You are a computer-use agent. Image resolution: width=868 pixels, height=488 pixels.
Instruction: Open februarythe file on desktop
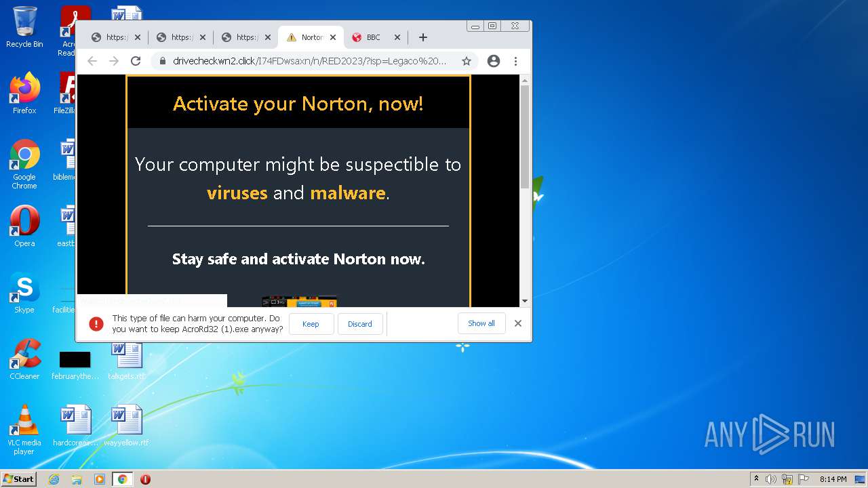75,365
